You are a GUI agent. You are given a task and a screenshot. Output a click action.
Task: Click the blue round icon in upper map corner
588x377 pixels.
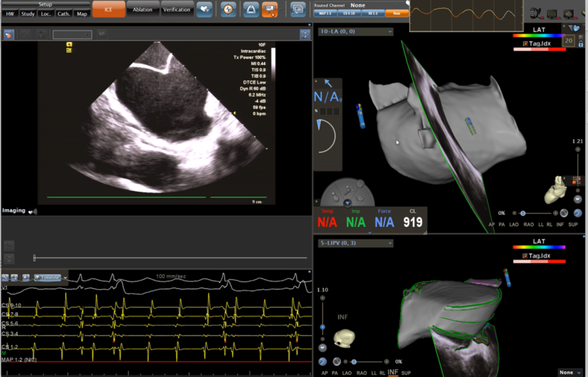[x=578, y=213]
